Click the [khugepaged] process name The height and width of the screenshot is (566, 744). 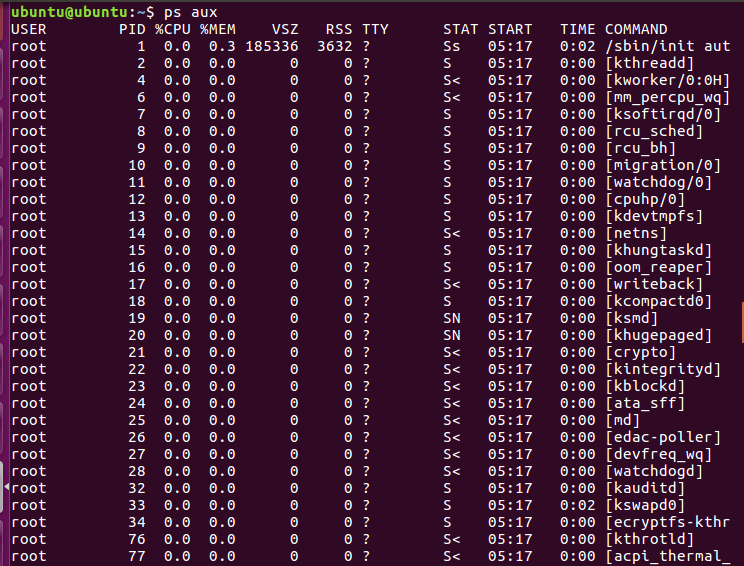point(659,335)
